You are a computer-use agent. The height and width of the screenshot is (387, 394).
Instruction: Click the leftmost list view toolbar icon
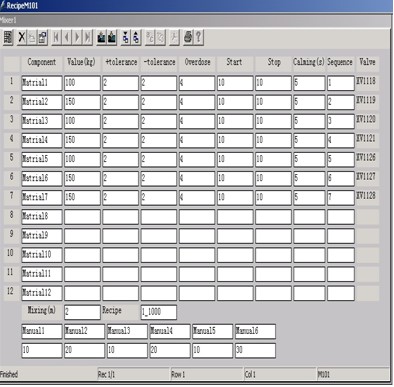point(8,37)
